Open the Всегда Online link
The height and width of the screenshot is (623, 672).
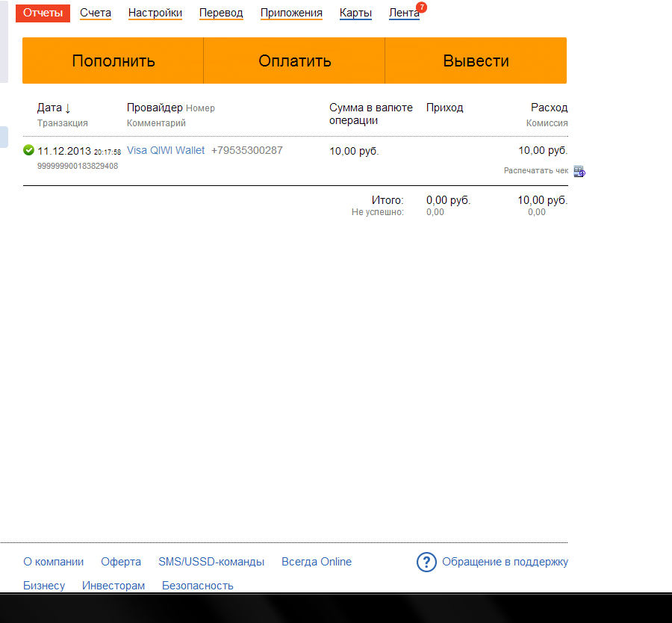(317, 562)
